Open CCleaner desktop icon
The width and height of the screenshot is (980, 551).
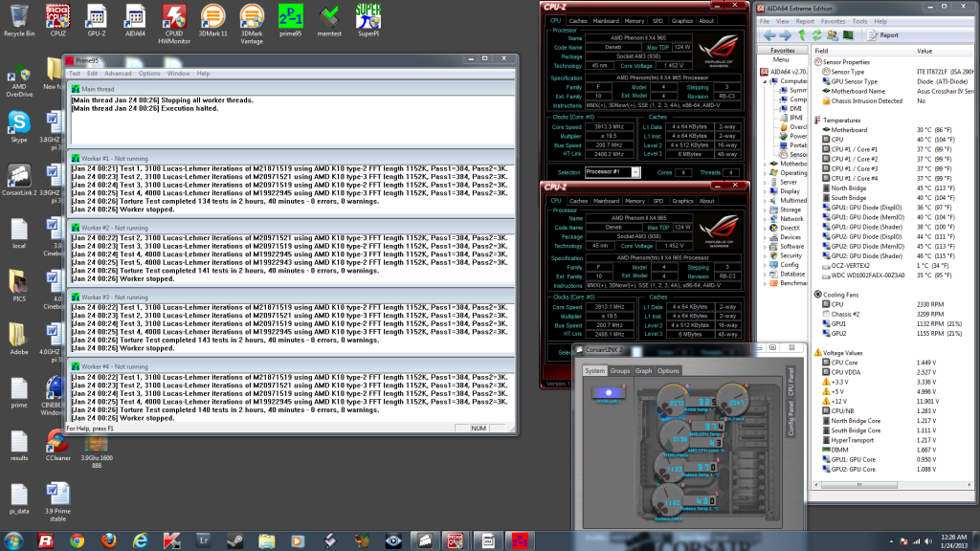[57, 446]
